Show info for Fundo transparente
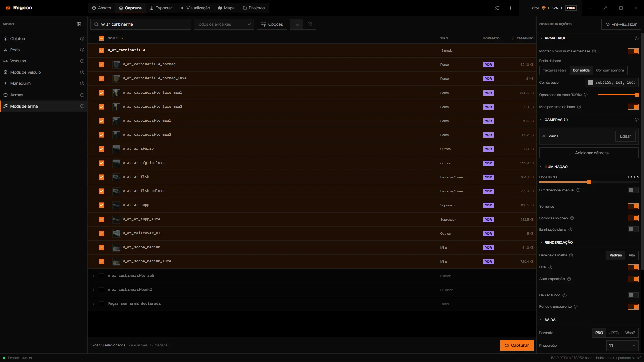The height and width of the screenshot is (362, 644). point(576,307)
